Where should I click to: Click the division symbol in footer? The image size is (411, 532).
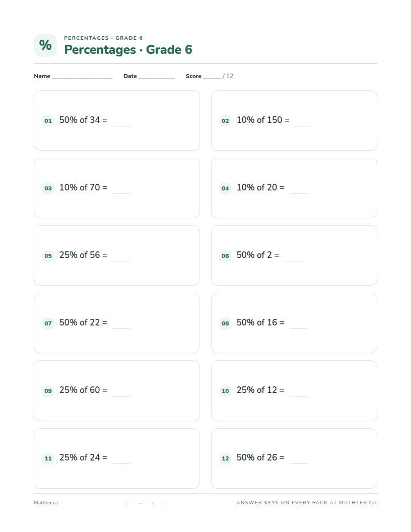click(x=165, y=503)
